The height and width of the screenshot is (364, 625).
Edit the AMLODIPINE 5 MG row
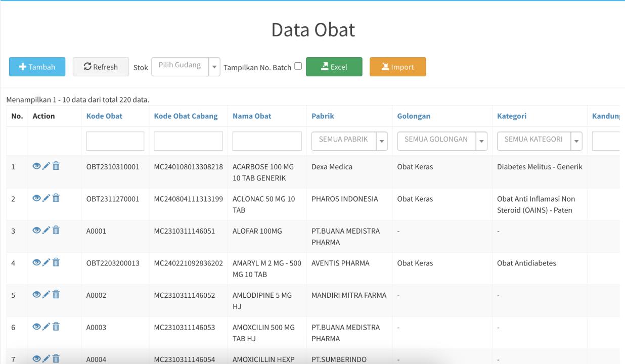[46, 294]
